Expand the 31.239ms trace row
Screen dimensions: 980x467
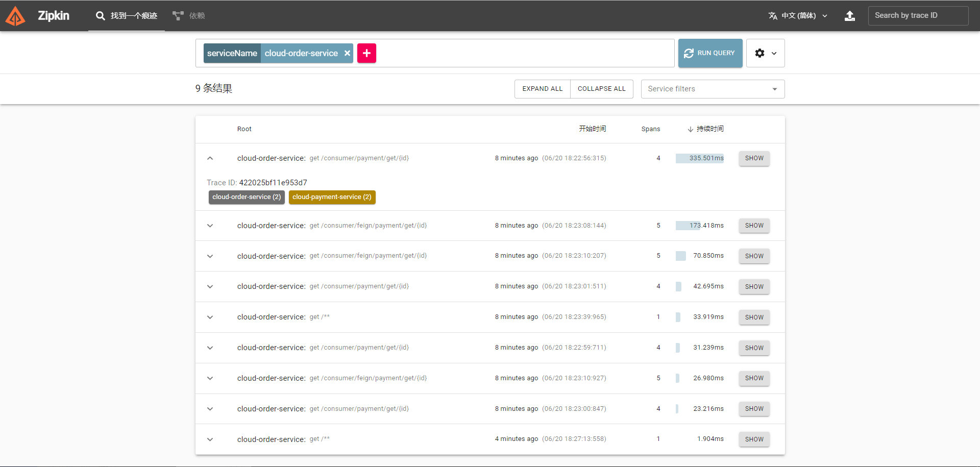[x=210, y=348]
